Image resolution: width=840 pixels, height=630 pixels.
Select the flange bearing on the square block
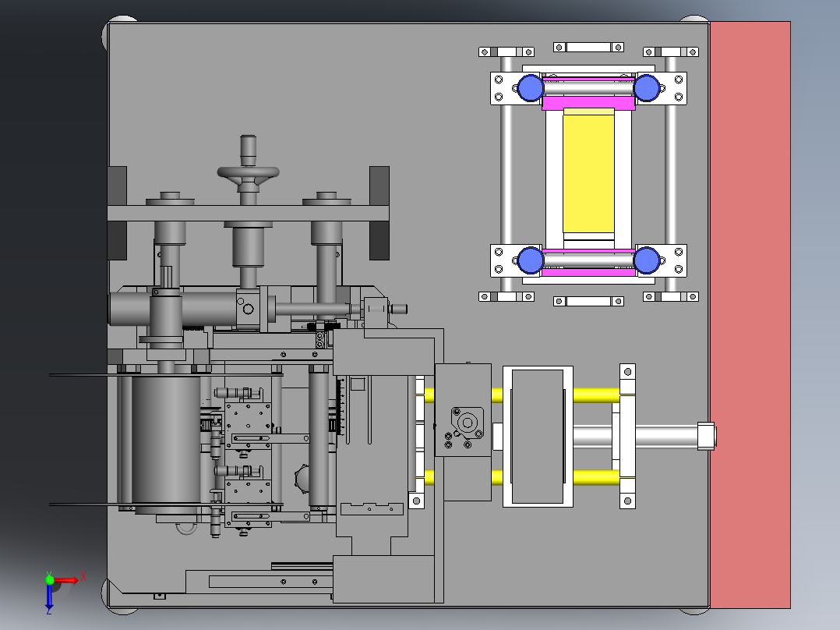click(x=467, y=423)
